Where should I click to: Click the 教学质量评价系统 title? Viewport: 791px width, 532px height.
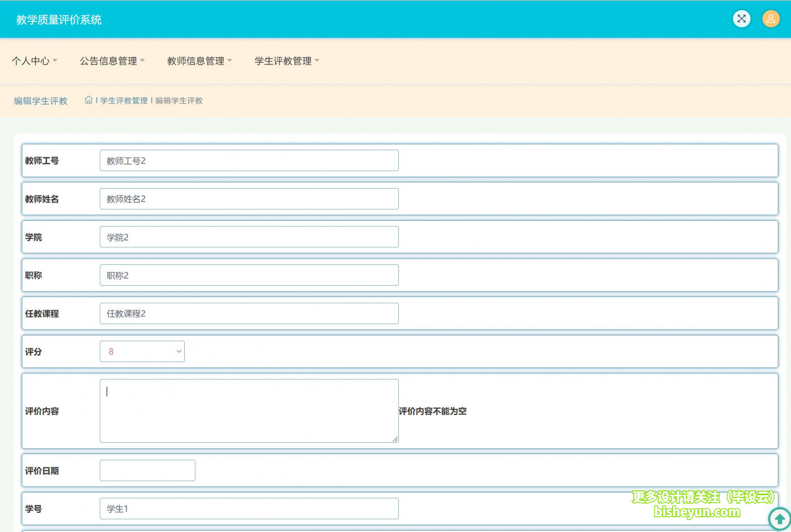pyautogui.click(x=59, y=20)
